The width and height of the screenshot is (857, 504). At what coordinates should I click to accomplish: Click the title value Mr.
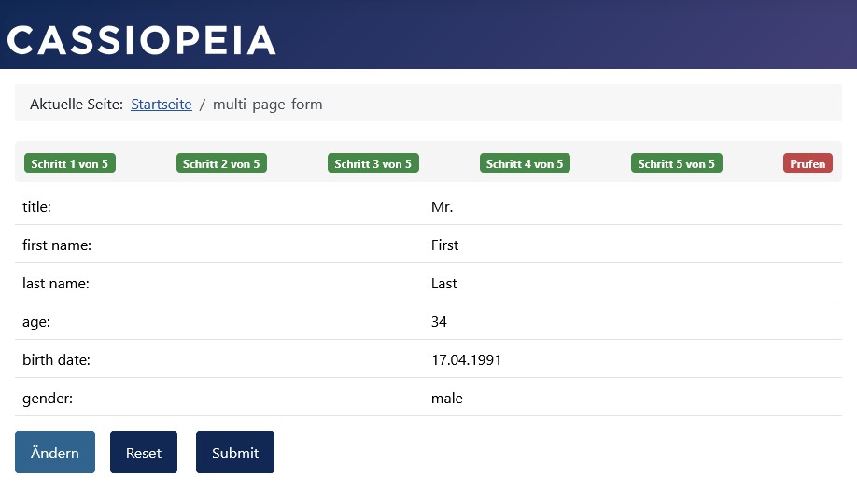[443, 207]
